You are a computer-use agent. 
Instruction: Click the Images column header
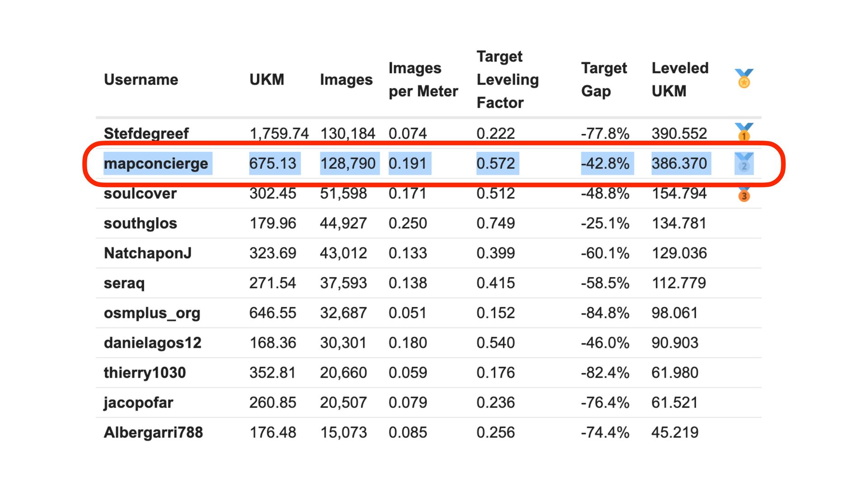tap(346, 80)
